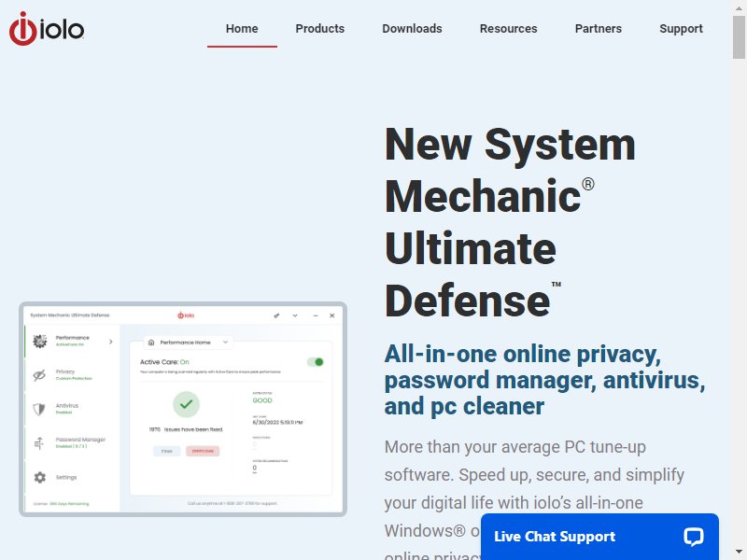Screen dimensions: 747x560
Task: Click the scrollbar up arrow
Action: 739,7
